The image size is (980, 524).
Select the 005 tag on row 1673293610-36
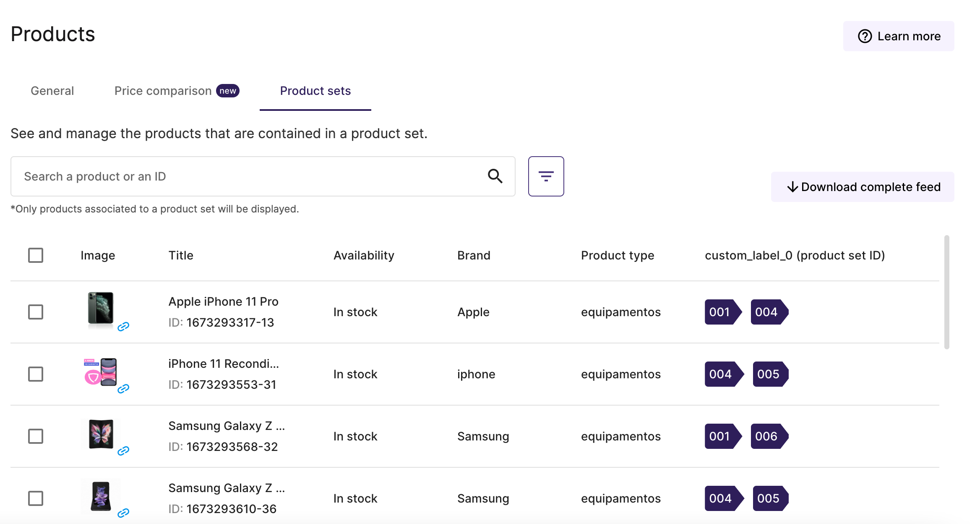[771, 498]
